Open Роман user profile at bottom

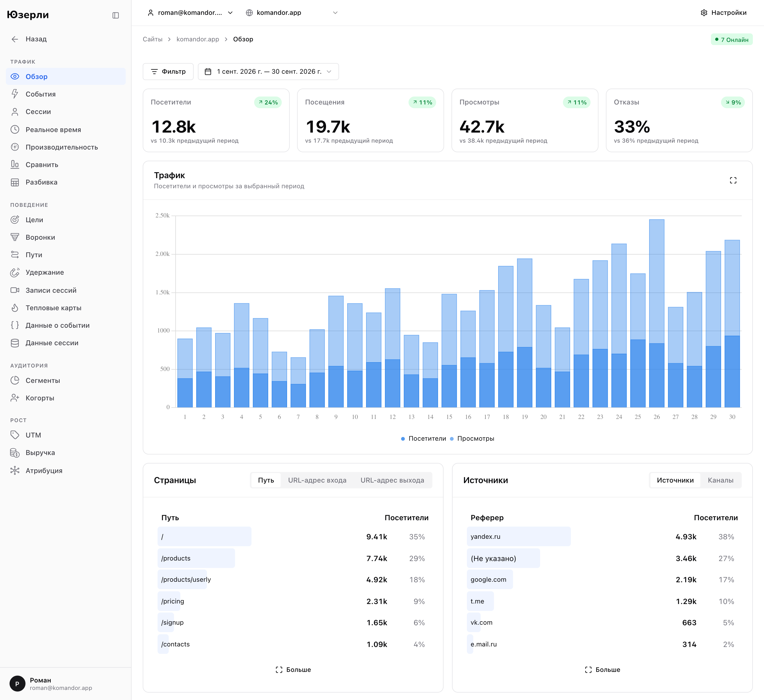tap(66, 684)
